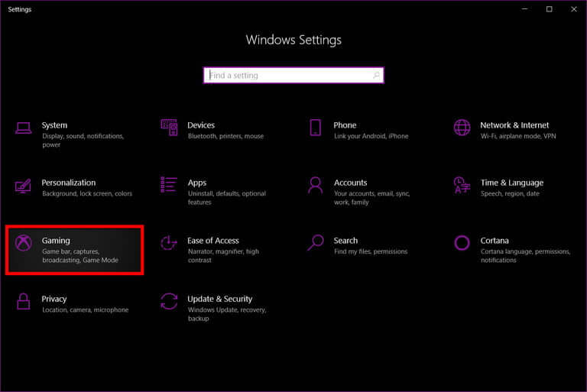The height and width of the screenshot is (392, 587).
Task: Click the magnifier icon in the search box
Action: [376, 75]
